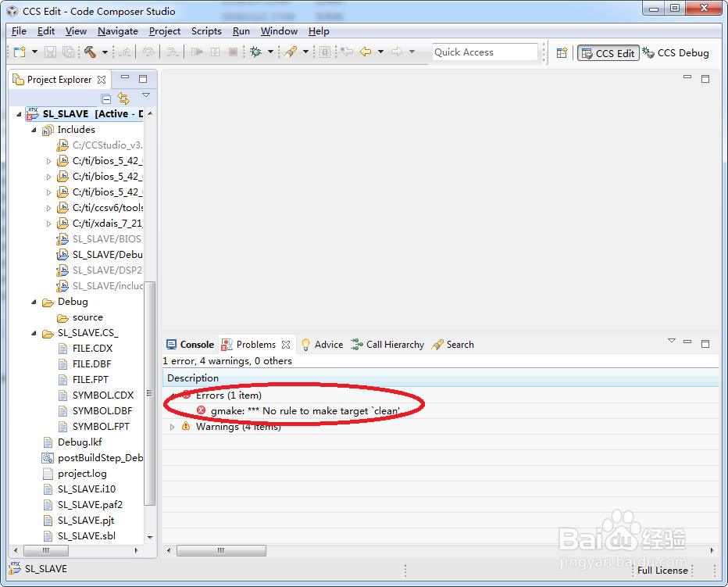This screenshot has height=587, width=728.
Task: Click the Step Over toolbar icon
Action: point(148,52)
